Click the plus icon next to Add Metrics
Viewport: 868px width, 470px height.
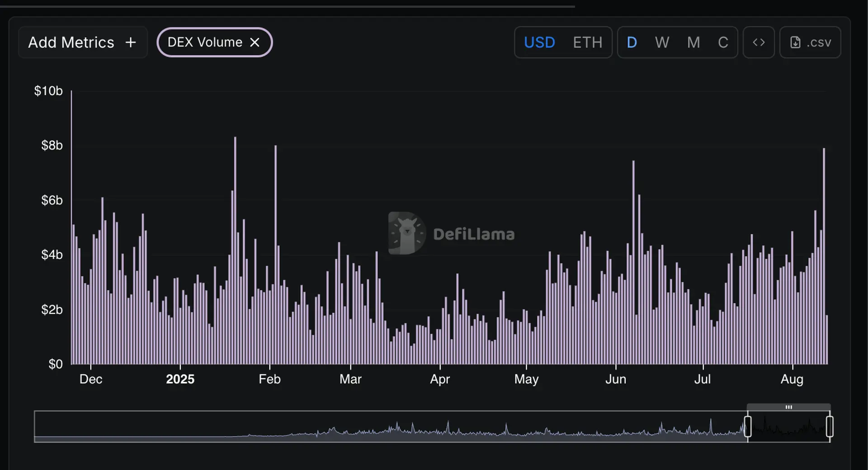point(130,42)
